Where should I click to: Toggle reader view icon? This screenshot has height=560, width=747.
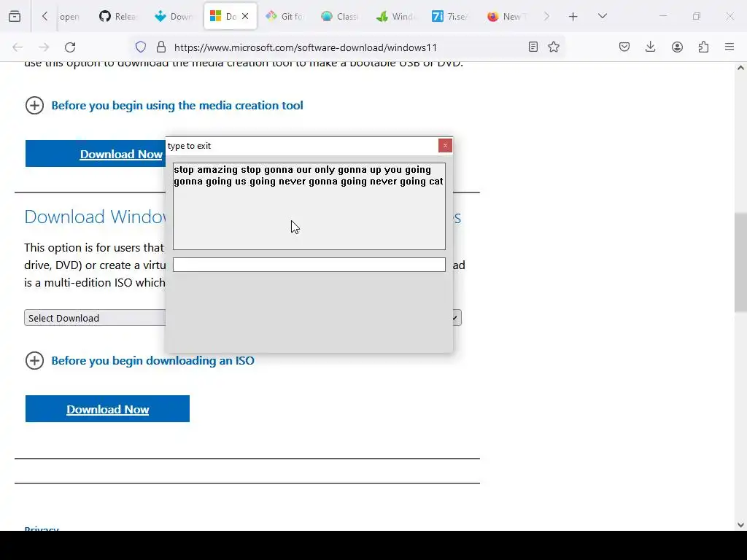pos(533,47)
